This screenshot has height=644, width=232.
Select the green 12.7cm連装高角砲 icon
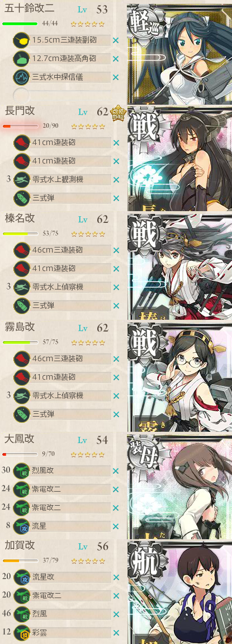click(21, 59)
